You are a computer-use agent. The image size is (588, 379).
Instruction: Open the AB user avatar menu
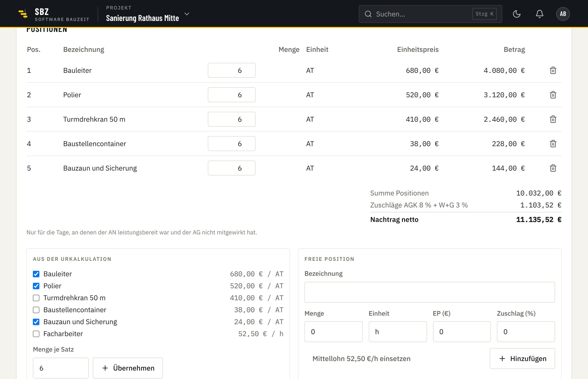(x=563, y=14)
